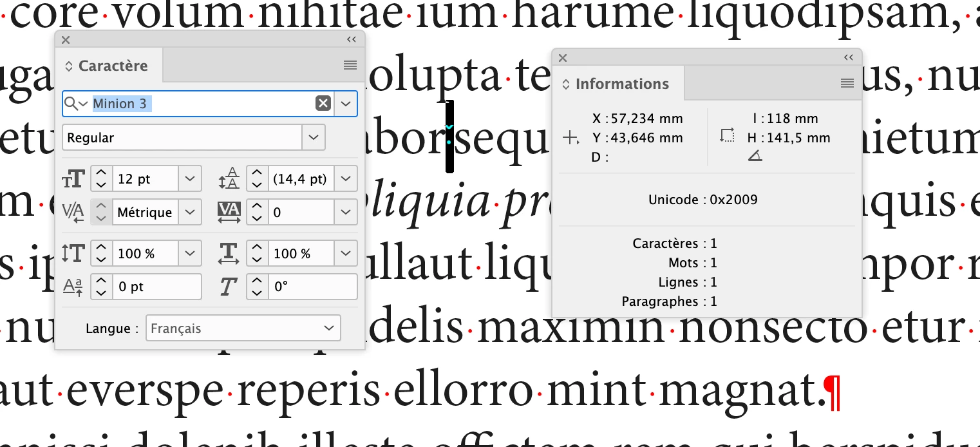Click the skew (false italic) icon
Image resolution: width=980 pixels, height=447 pixels.
tap(229, 287)
